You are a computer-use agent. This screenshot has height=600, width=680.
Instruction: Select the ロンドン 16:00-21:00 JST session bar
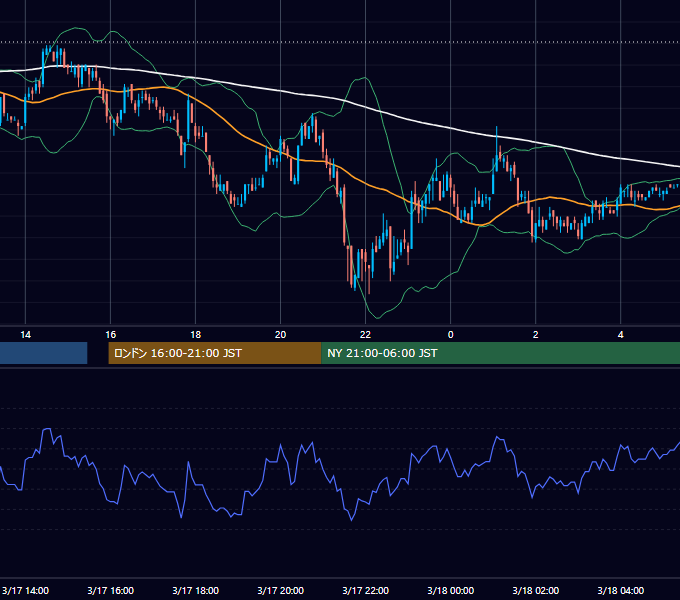click(215, 353)
